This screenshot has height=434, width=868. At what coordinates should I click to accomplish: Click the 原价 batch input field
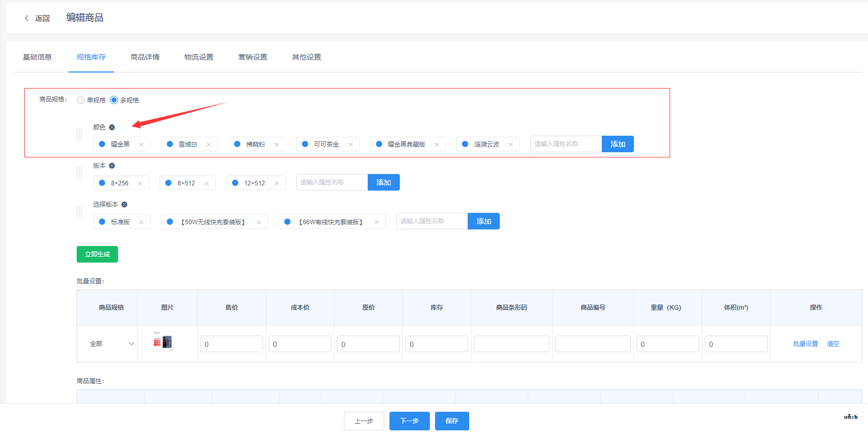pyautogui.click(x=369, y=344)
